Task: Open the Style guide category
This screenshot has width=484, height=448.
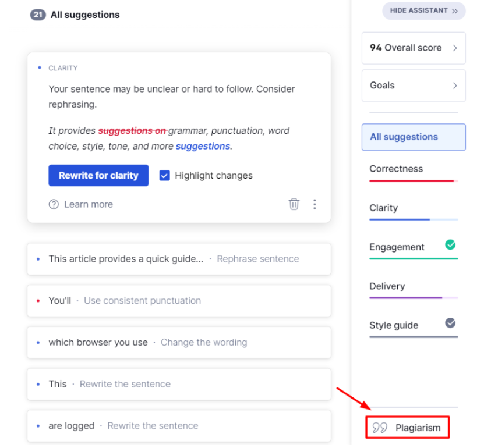Action: pos(414,328)
